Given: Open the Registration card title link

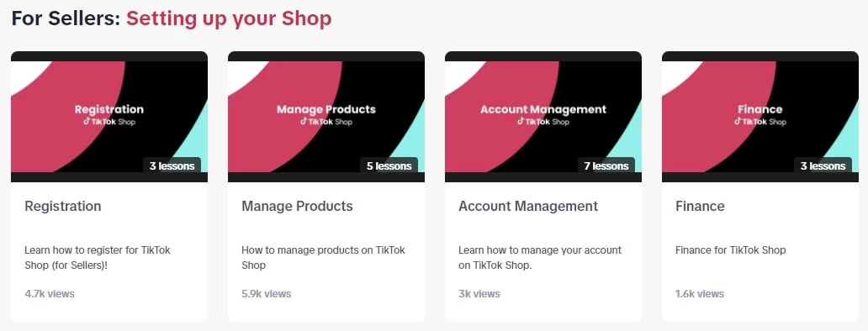Looking at the screenshot, I should click(62, 206).
